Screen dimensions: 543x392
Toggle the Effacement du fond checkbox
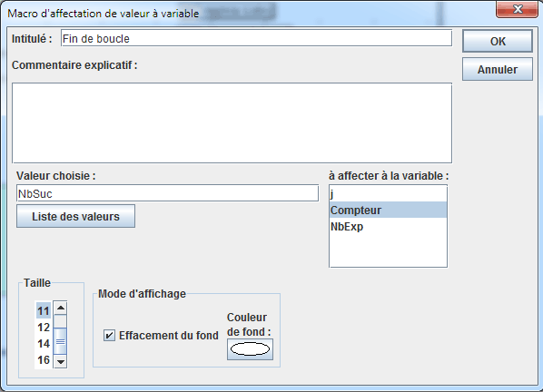(110, 335)
